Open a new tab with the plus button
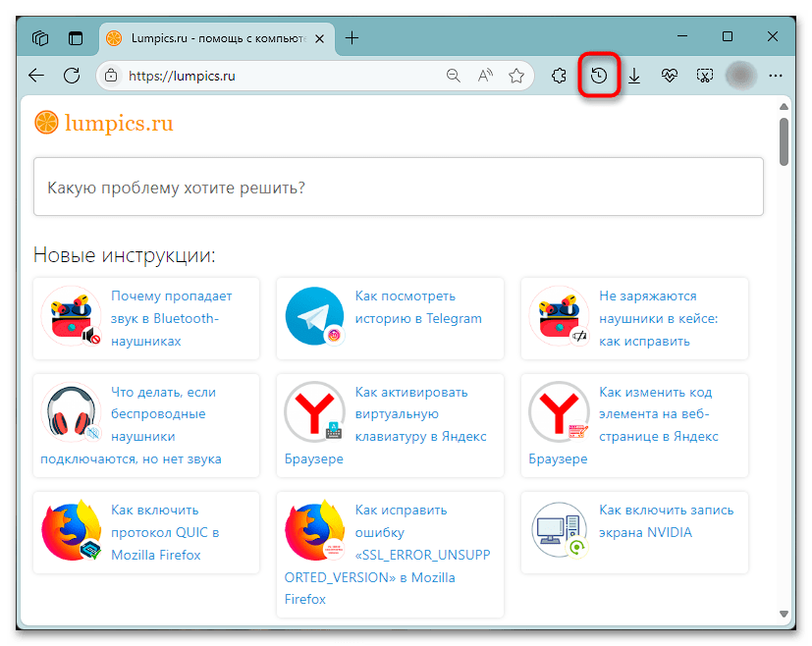 coord(352,38)
